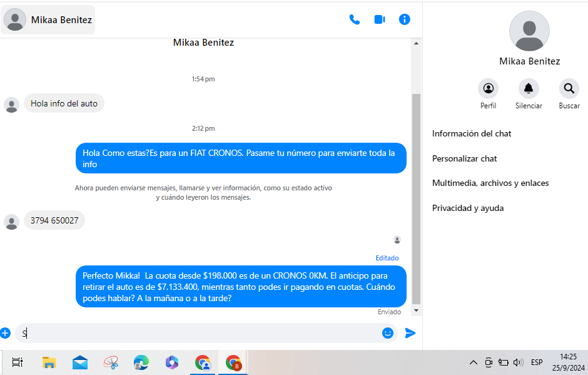
Task: Open the Mail app in taskbar
Action: (80, 362)
